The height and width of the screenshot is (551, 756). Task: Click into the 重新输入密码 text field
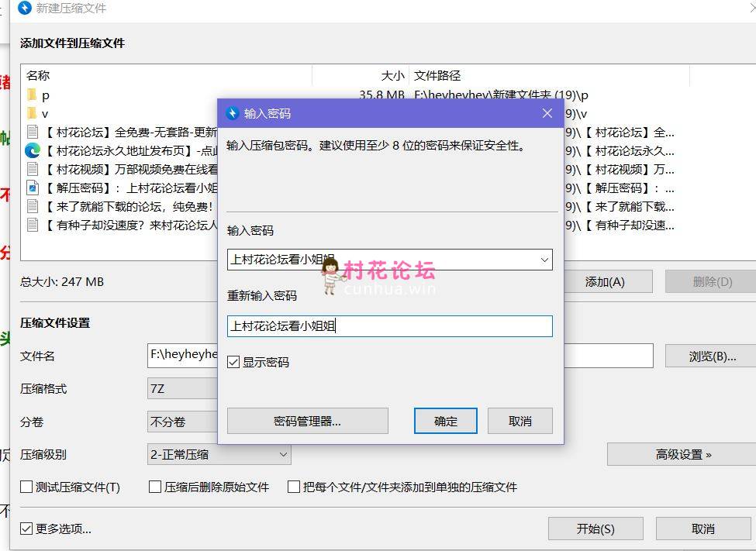[x=389, y=326]
